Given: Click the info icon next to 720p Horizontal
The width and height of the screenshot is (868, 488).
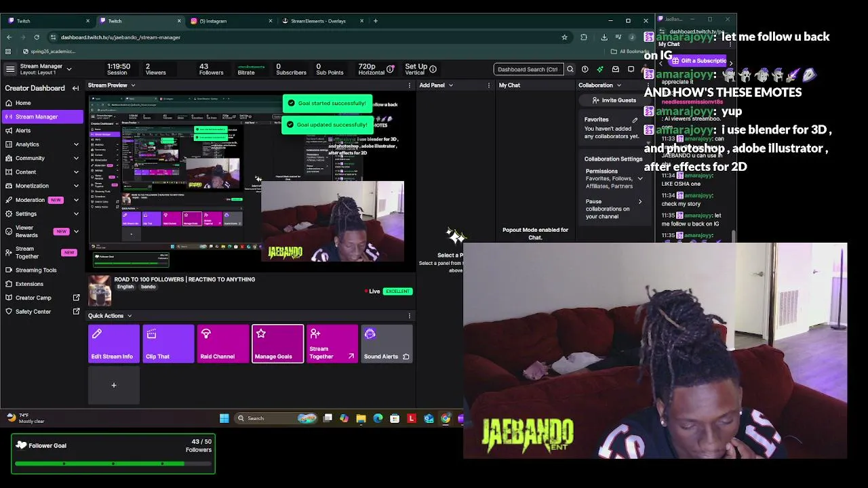Looking at the screenshot, I should pos(390,69).
